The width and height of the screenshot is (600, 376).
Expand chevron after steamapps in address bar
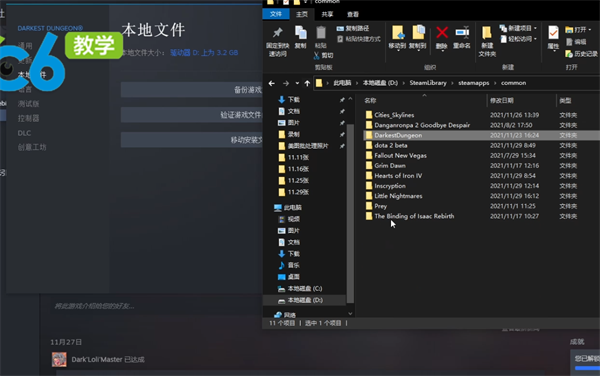click(x=495, y=83)
